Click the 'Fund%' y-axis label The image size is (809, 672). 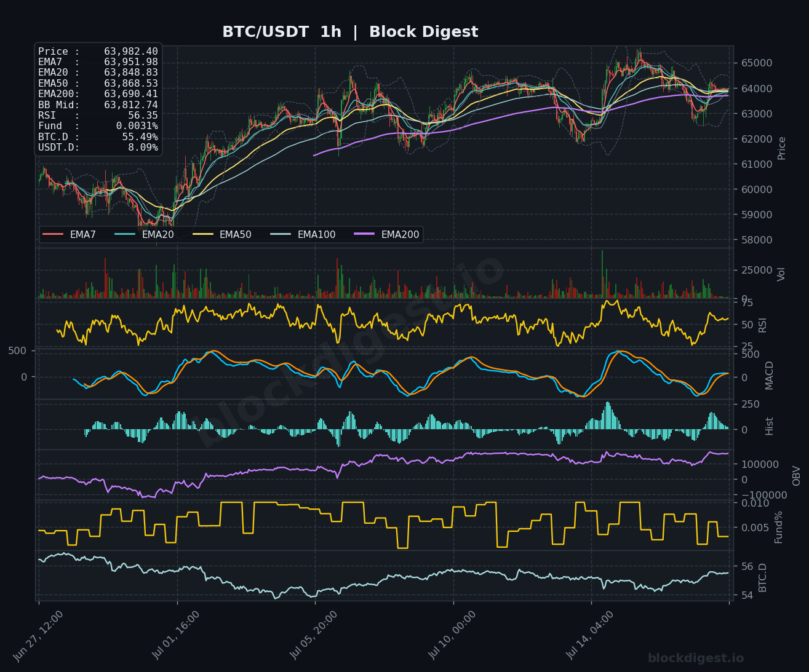point(778,527)
